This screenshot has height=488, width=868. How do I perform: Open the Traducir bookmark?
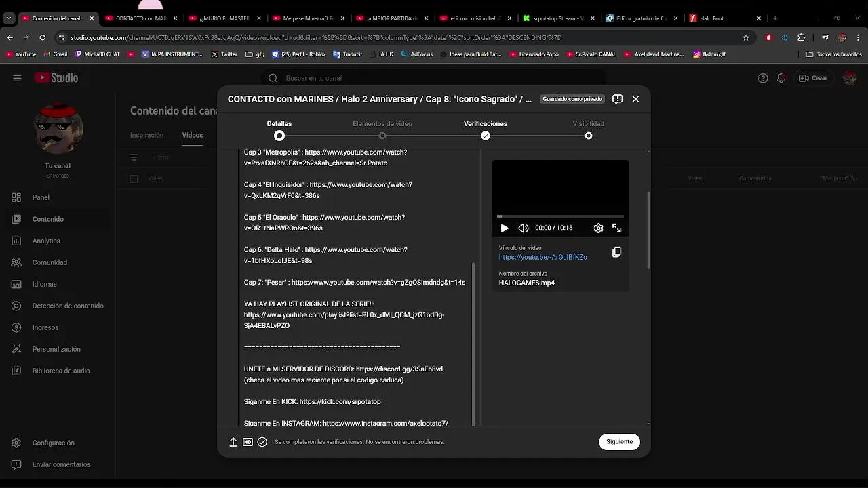coord(347,54)
